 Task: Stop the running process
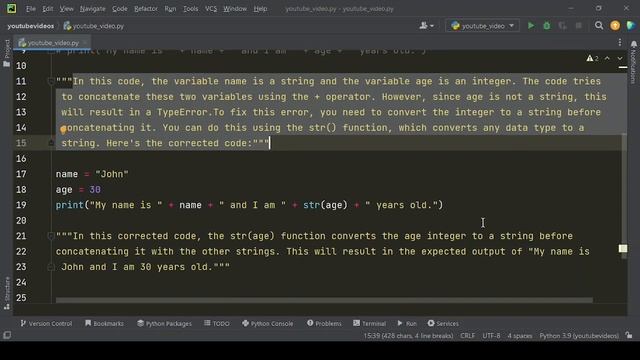pyautogui.click(x=578, y=26)
